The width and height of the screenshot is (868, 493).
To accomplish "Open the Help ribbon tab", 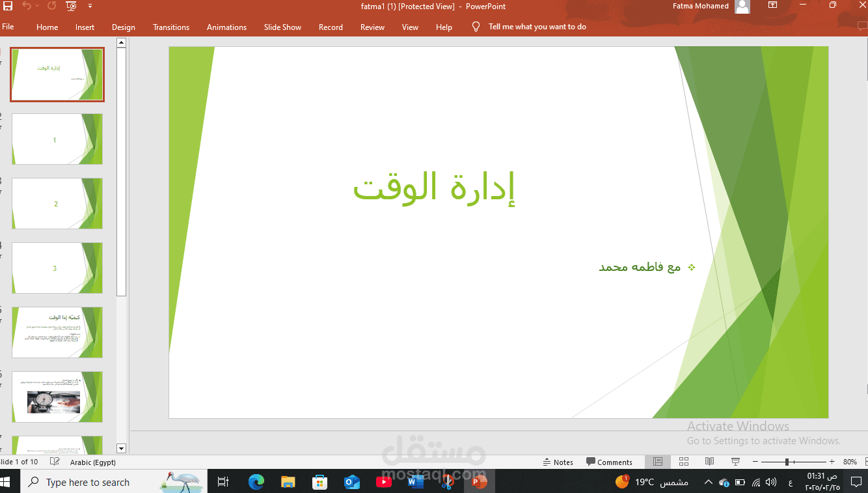I will tap(444, 27).
